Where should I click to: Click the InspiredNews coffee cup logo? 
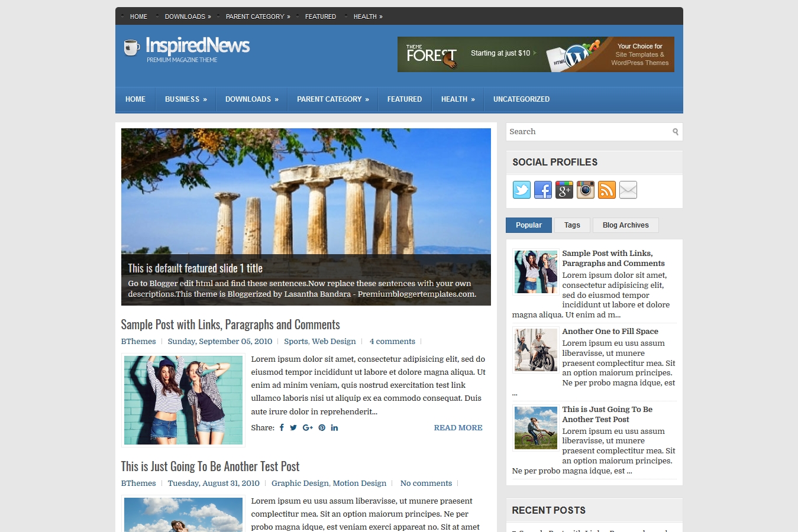[131, 47]
